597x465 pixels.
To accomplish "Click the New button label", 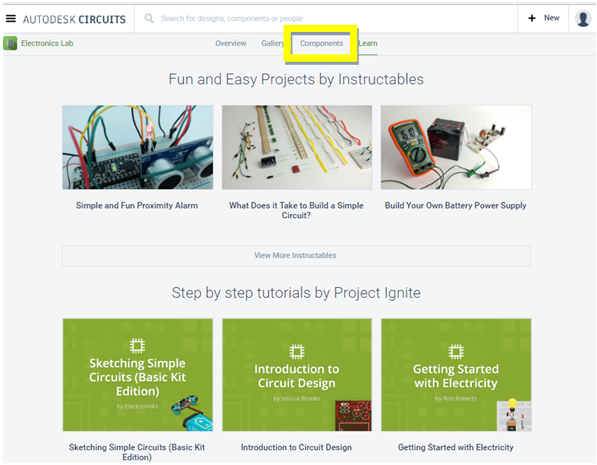I will 551,18.
